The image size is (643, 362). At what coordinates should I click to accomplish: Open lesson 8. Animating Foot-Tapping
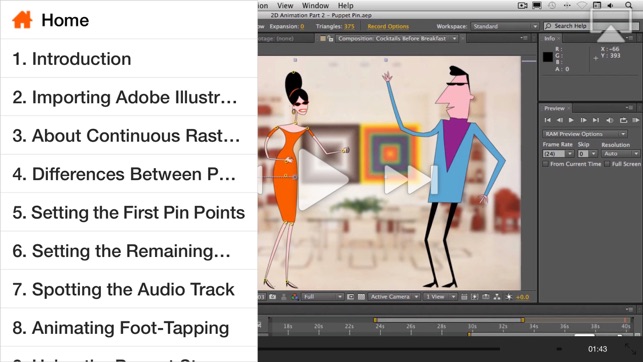(x=129, y=328)
